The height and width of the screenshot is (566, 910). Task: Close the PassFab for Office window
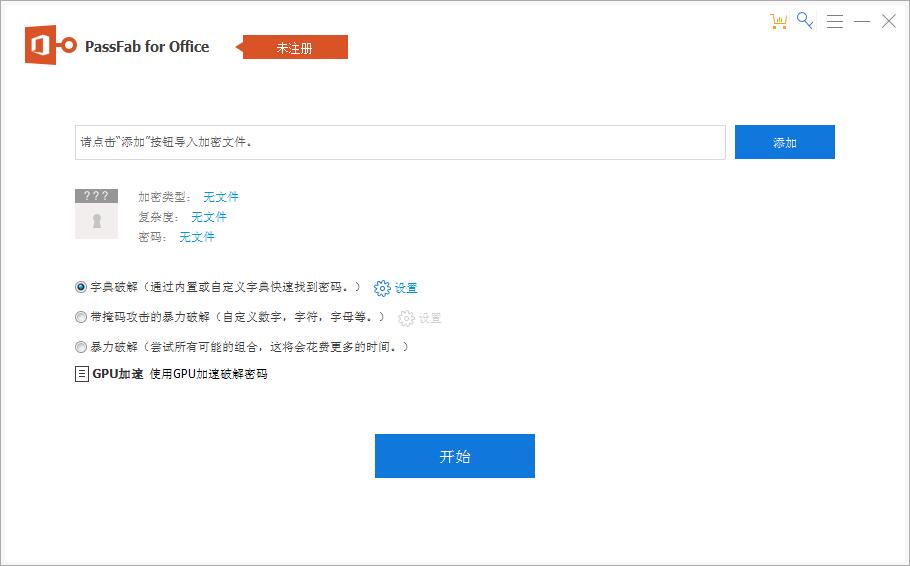[888, 21]
